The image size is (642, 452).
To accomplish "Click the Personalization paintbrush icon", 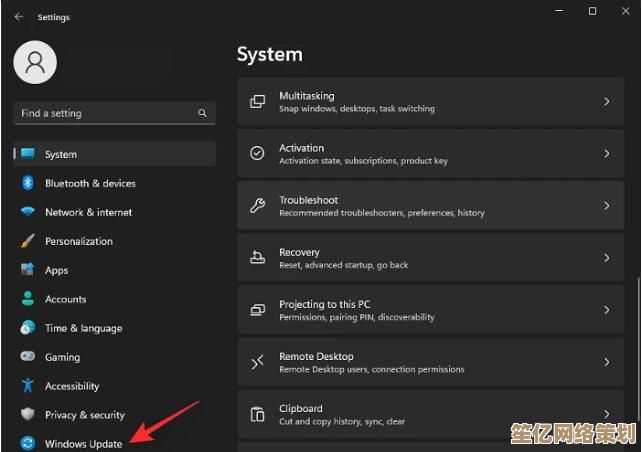I will (x=27, y=241).
